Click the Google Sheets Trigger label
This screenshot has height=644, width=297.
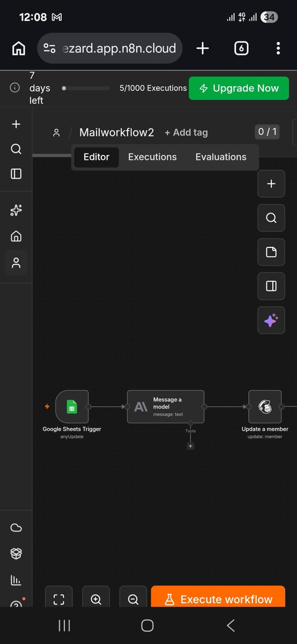click(72, 429)
